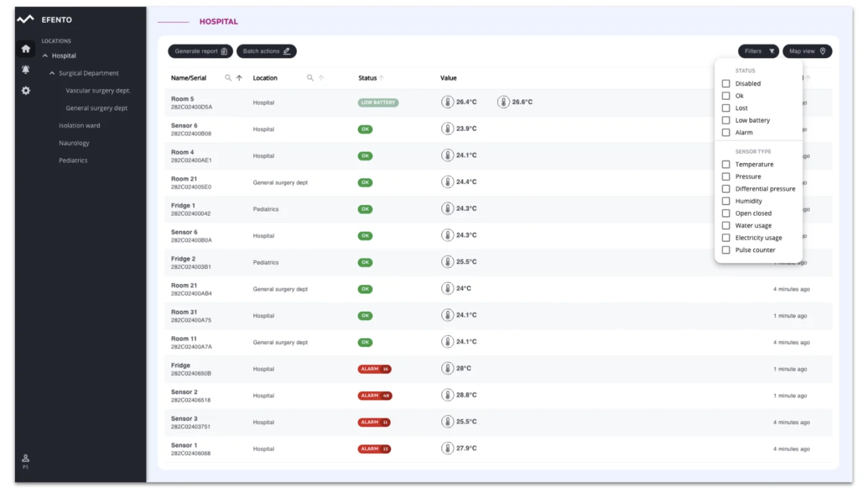The image size is (868, 489).
Task: Enable the Low battery status filter
Action: click(x=726, y=120)
